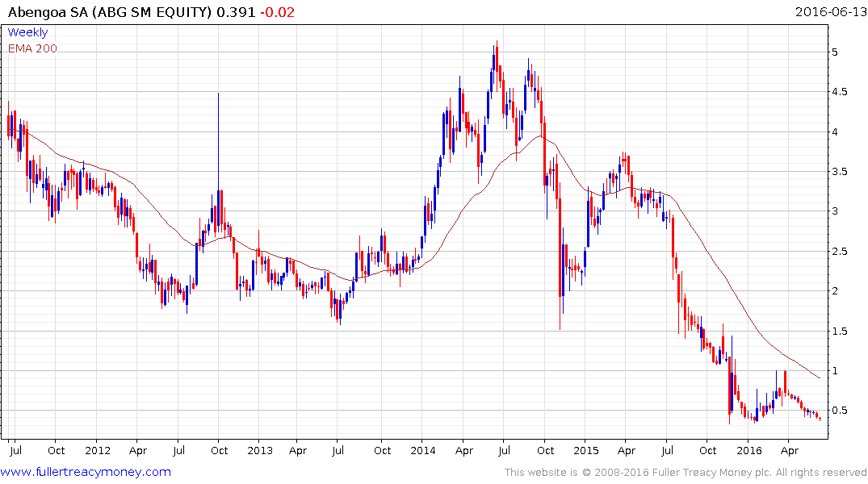The width and height of the screenshot is (868, 484).
Task: Click the 2016-06-13 date label
Action: [x=830, y=11]
